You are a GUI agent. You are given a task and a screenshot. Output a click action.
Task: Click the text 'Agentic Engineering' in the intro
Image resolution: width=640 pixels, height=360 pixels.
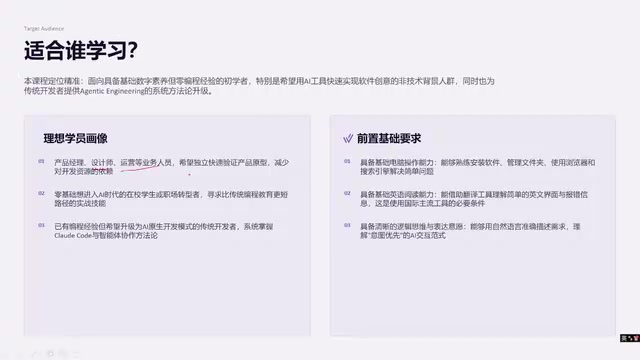112,91
